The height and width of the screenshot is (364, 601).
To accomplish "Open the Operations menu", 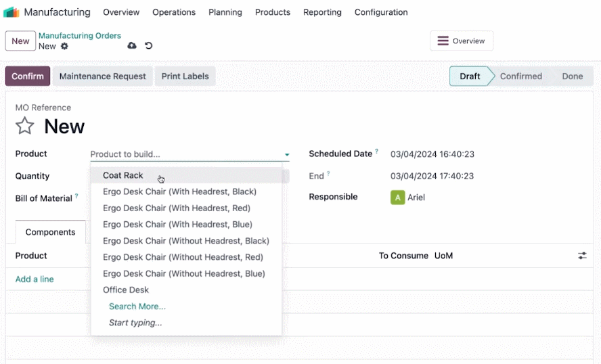I will click(x=174, y=12).
